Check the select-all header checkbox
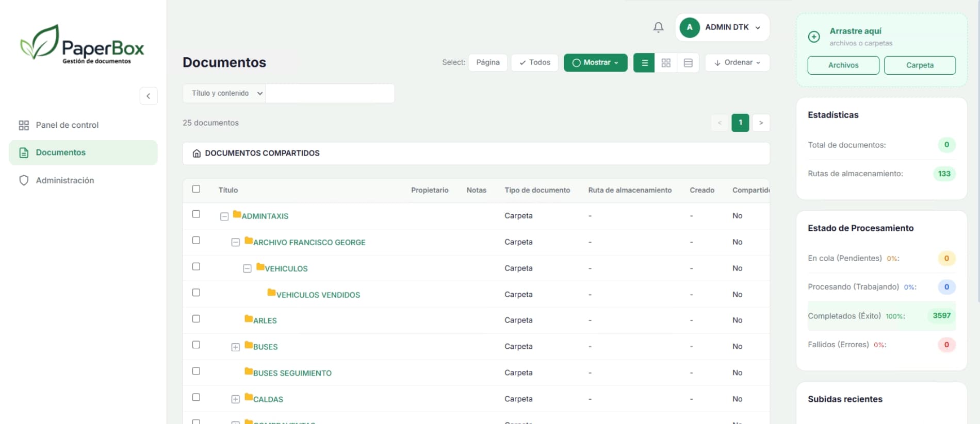 tap(196, 189)
